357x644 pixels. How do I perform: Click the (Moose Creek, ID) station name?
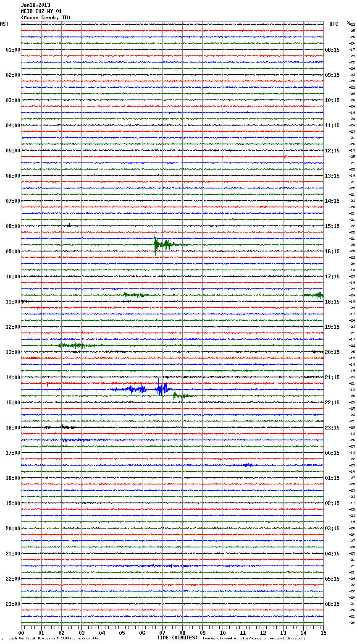point(46,18)
